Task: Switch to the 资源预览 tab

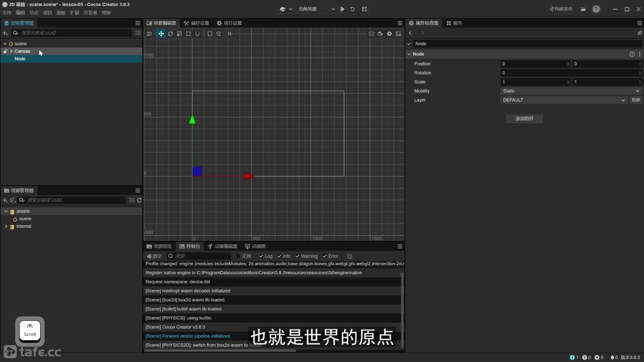Action: click(x=159, y=246)
